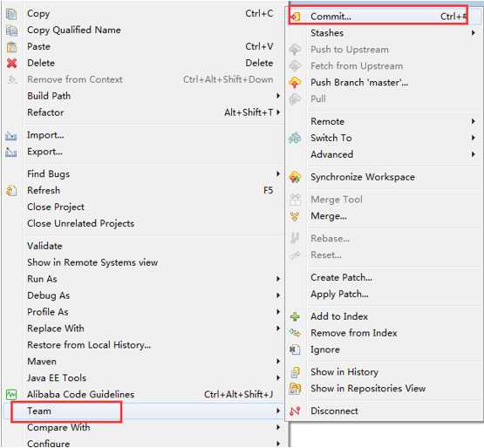Click the Commit icon in the Team submenu
The image size is (484, 448).
click(x=296, y=17)
